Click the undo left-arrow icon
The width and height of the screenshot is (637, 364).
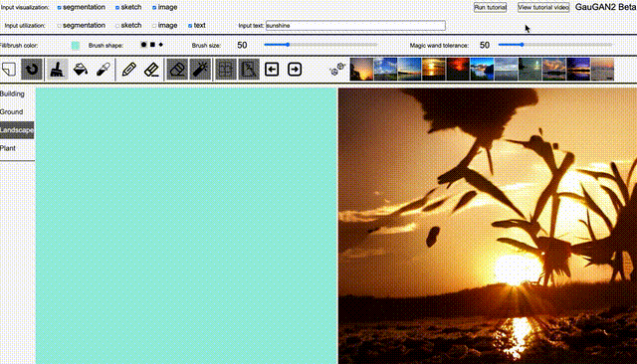pos(272,70)
